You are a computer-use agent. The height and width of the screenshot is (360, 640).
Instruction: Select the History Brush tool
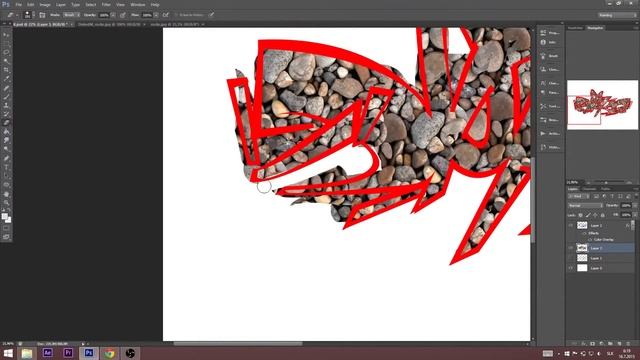click(6, 114)
